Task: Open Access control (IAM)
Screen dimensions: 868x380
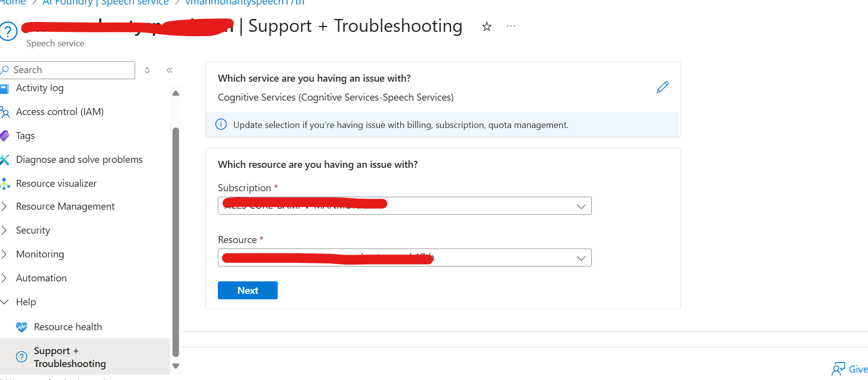Action: coord(60,112)
